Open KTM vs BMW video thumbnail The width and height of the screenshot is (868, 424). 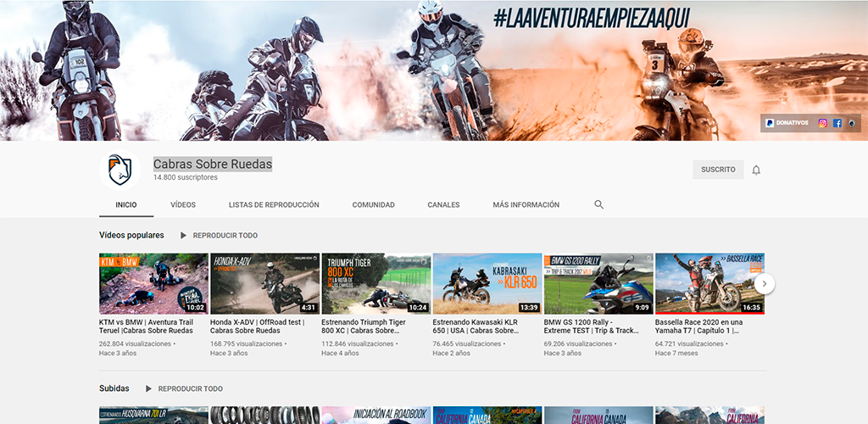[x=154, y=284]
